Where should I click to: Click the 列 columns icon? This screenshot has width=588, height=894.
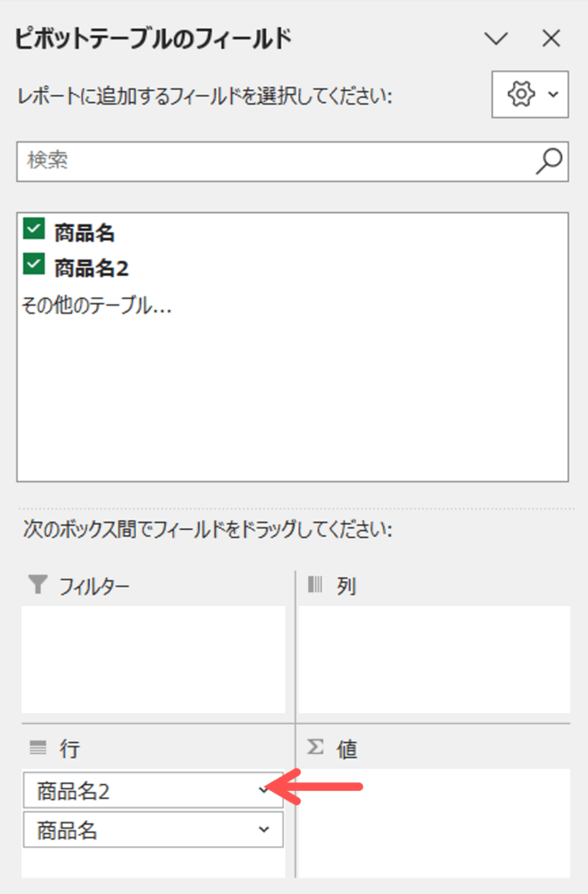click(316, 585)
